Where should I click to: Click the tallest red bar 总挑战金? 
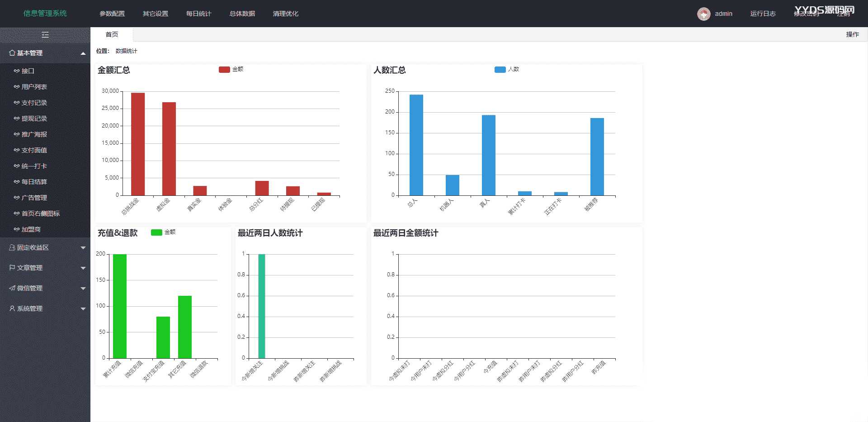138,144
